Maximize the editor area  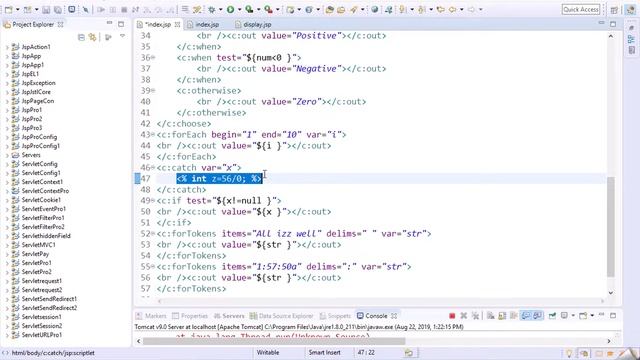(613, 24)
